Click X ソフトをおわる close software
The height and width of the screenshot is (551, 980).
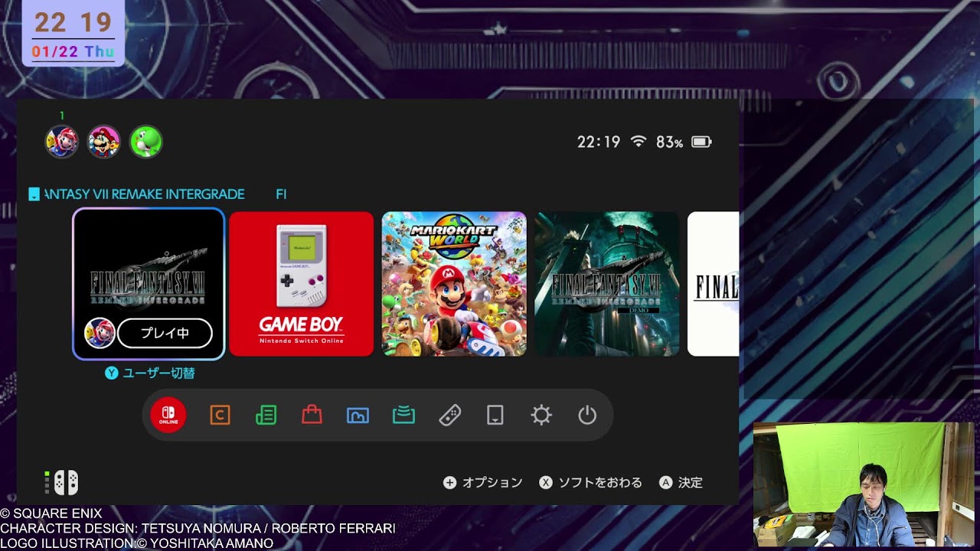590,483
